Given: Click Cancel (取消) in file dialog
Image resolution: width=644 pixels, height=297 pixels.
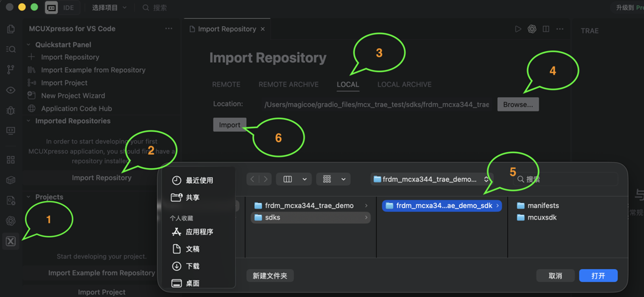Looking at the screenshot, I should click(x=555, y=276).
